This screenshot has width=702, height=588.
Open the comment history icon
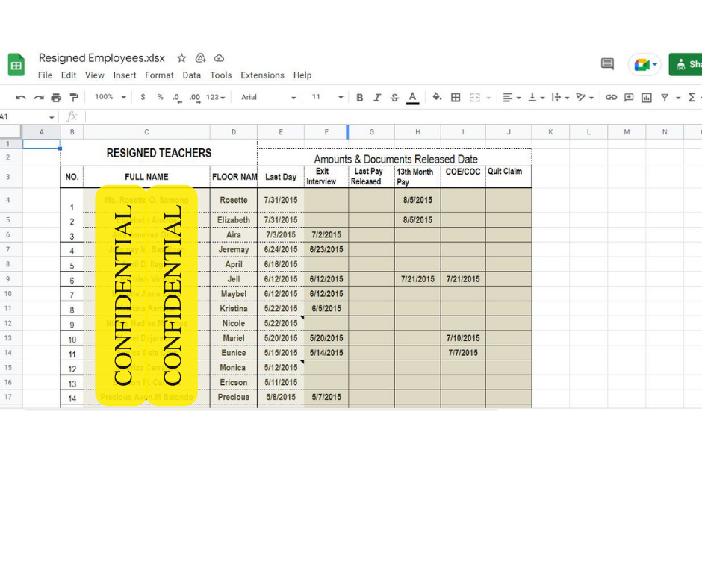pos(607,64)
